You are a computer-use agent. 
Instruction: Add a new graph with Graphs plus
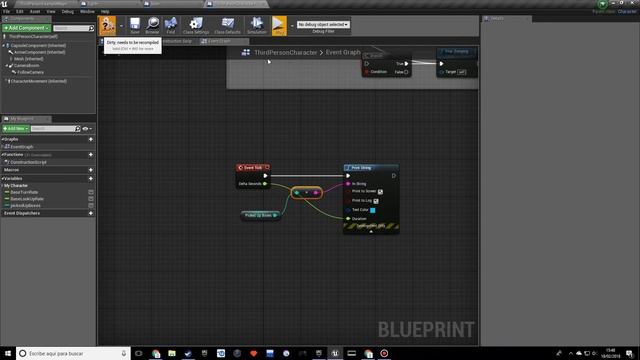[x=91, y=139]
